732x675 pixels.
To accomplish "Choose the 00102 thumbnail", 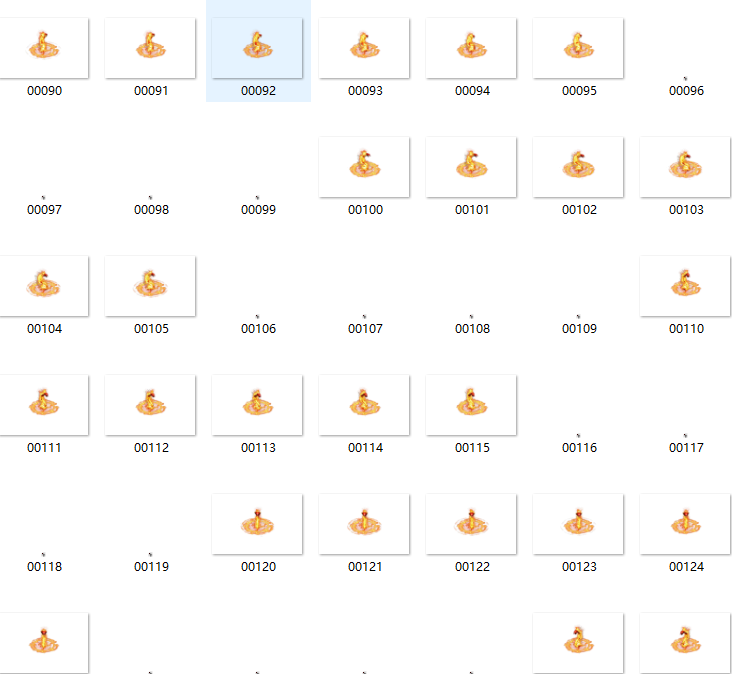I will click(578, 167).
